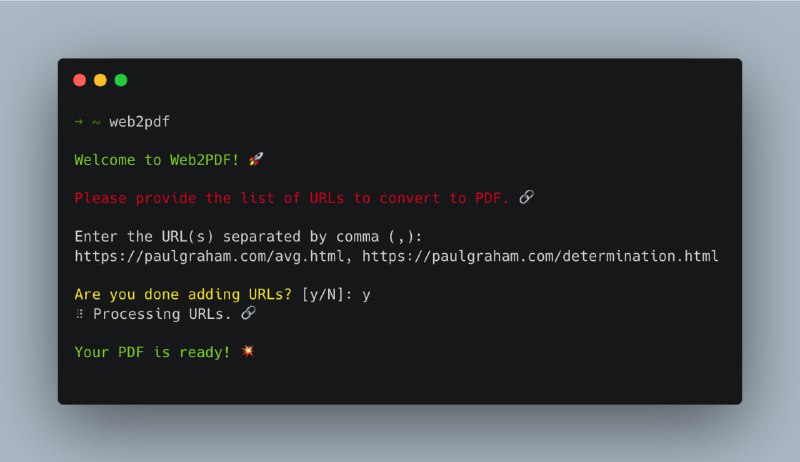Click the spinner dots before Processing URLs
This screenshot has width=800, height=462.
pos(80,314)
